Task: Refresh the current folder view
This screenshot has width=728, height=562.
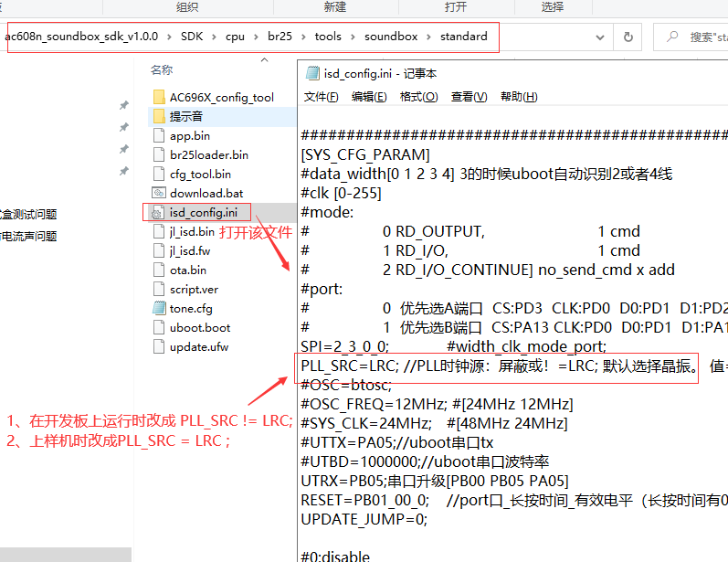Action: [x=628, y=37]
